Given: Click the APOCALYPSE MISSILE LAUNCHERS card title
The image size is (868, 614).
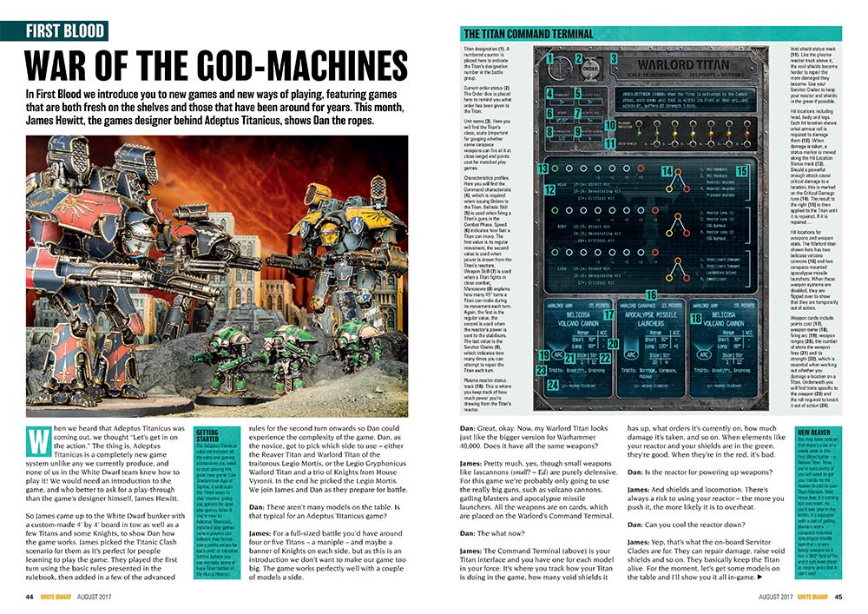Looking at the screenshot, I should click(650, 319).
